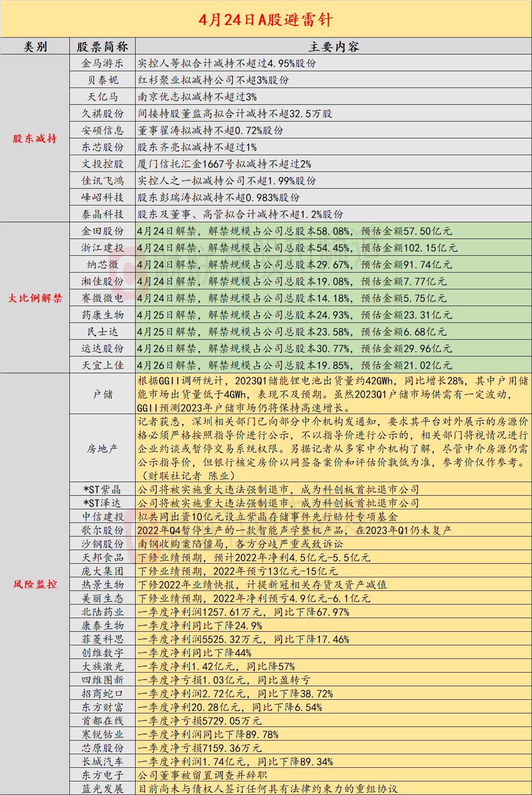Select stock name '长城汽车'
Screen dimensions: 532x795
point(102,761)
